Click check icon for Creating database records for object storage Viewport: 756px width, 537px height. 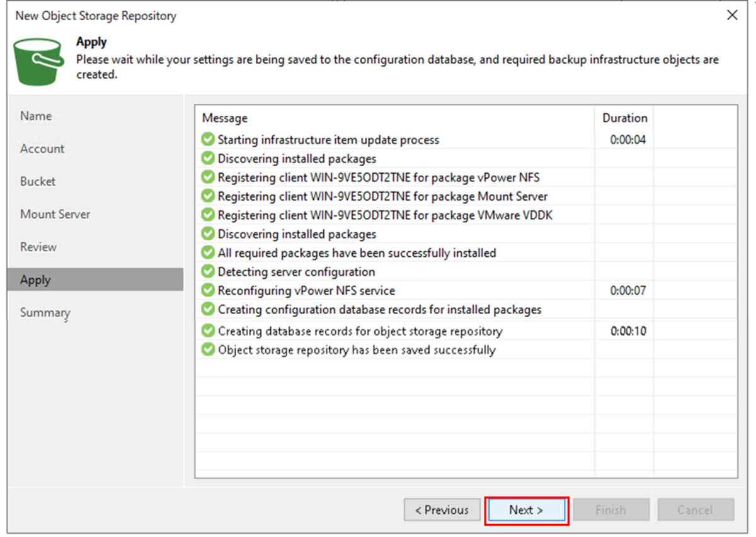coord(208,331)
